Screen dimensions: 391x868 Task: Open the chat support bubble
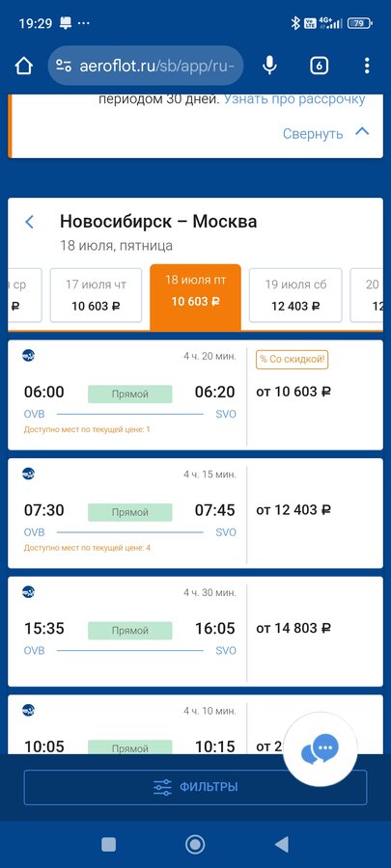click(321, 750)
